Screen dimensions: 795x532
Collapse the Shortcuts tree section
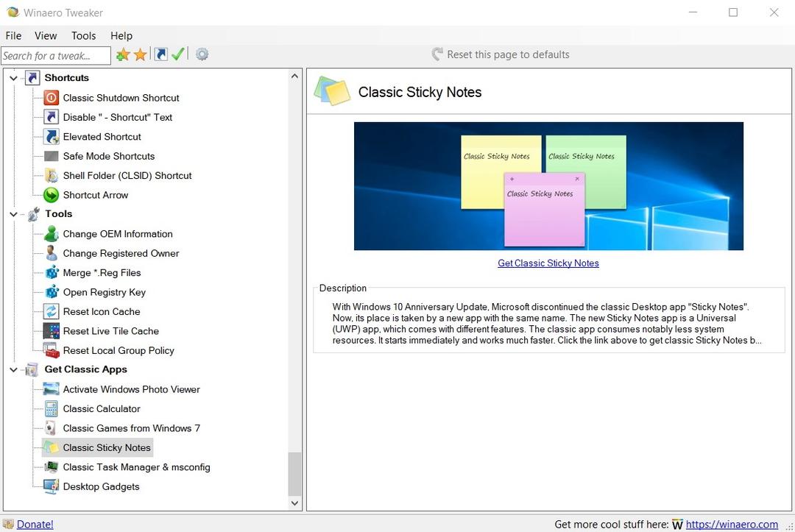click(x=13, y=78)
